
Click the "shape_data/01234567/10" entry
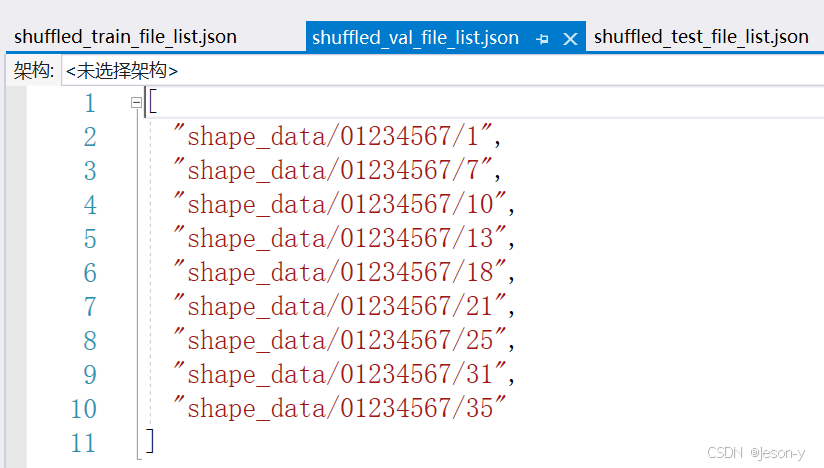pyautogui.click(x=341, y=205)
